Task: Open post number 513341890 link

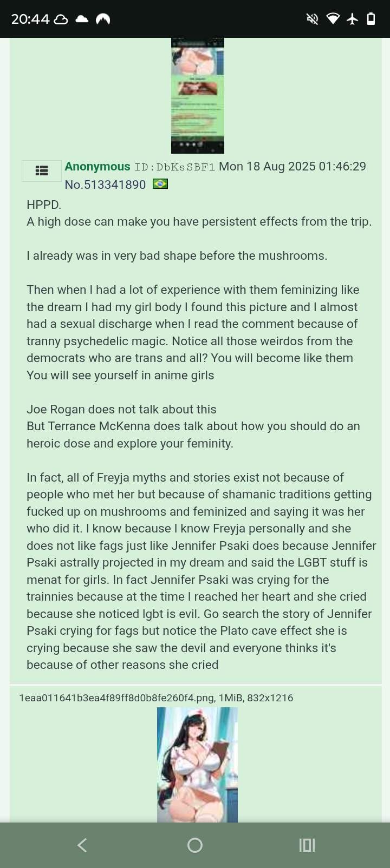Action: (x=105, y=185)
